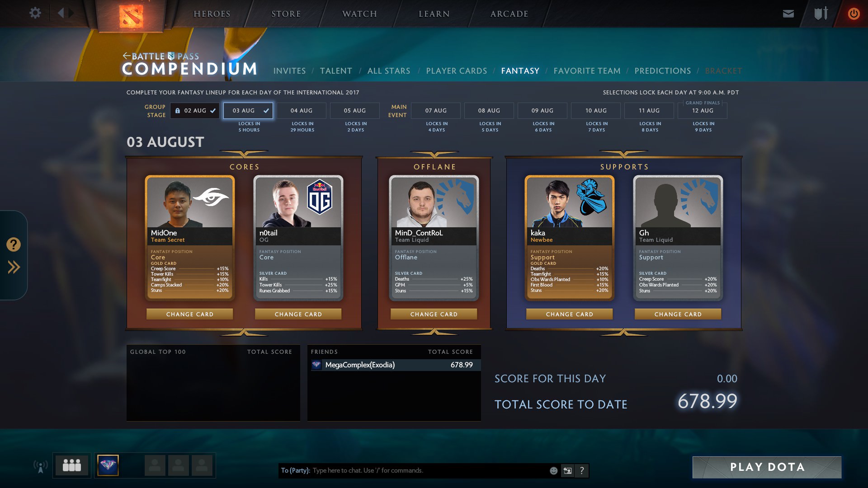Toggle locked 02 AUG group stage day
Viewport: 868px width, 488px height.
click(194, 110)
